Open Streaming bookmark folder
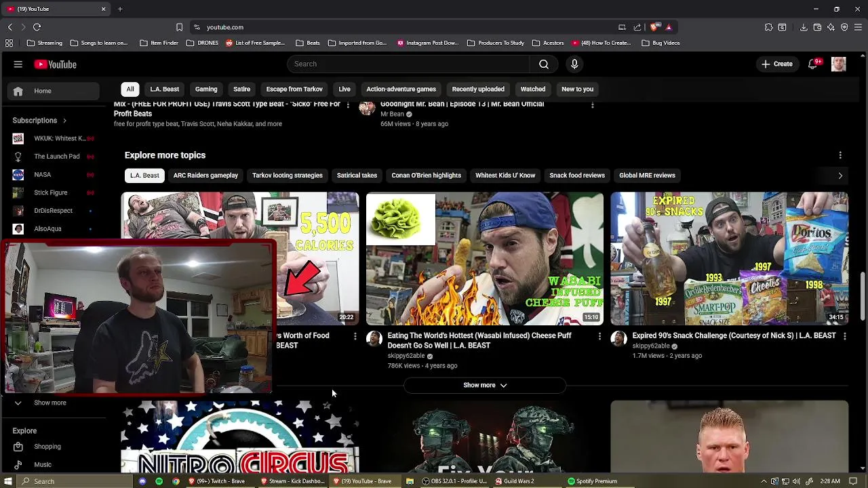Screen dimensions: 868x488 pyautogui.click(x=45, y=43)
